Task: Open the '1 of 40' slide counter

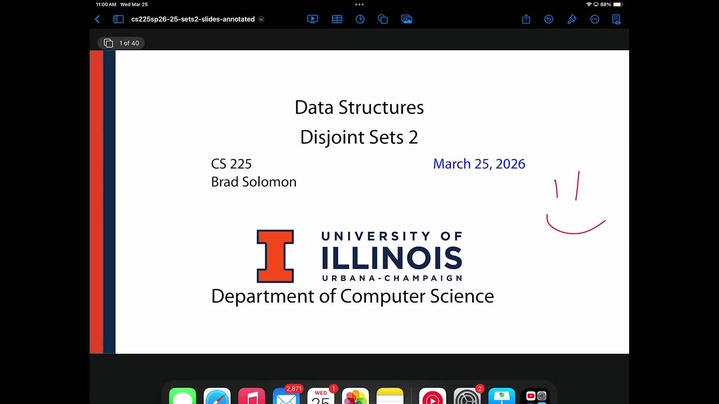Action: 122,43
